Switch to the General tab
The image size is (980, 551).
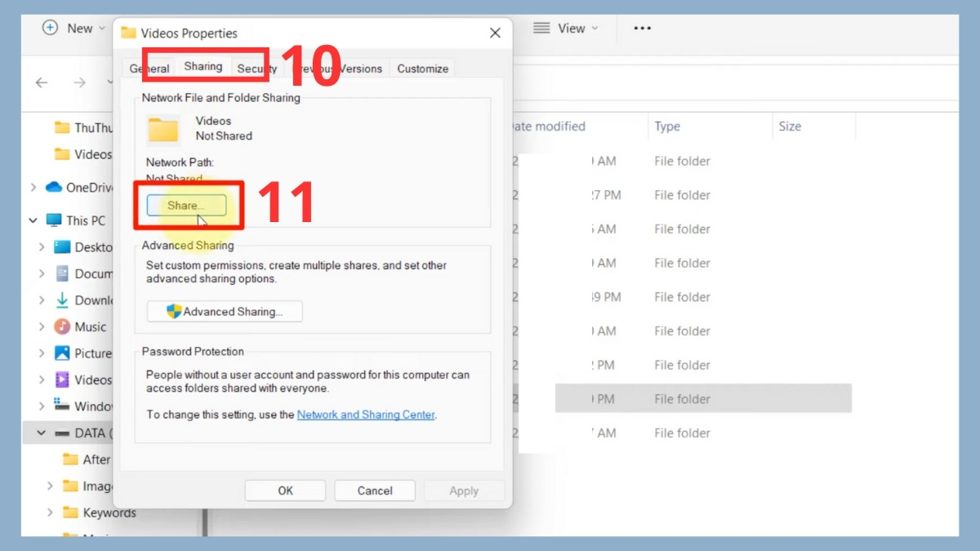[x=149, y=69]
